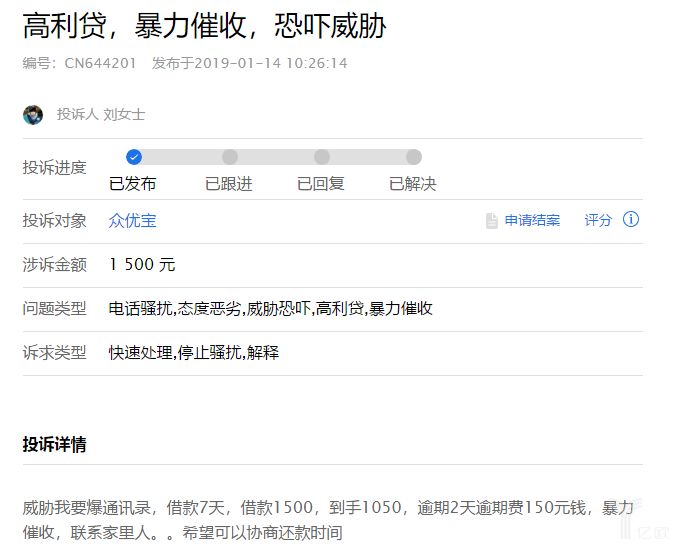Viewport: 679px width, 549px height.
Task: Click the complaint number CN644201
Action: pos(100,63)
